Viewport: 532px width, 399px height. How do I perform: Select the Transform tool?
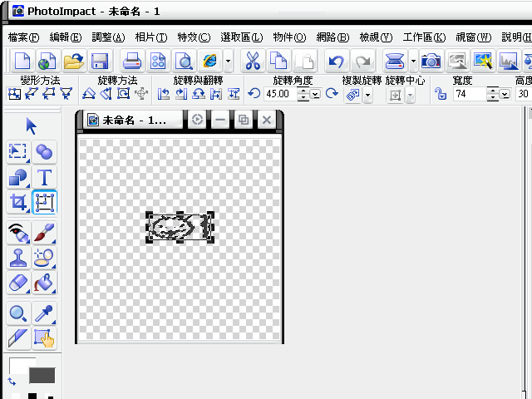click(44, 202)
